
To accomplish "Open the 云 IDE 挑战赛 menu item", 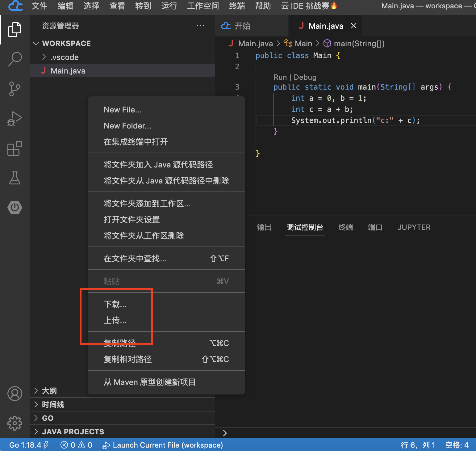I will click(309, 6).
